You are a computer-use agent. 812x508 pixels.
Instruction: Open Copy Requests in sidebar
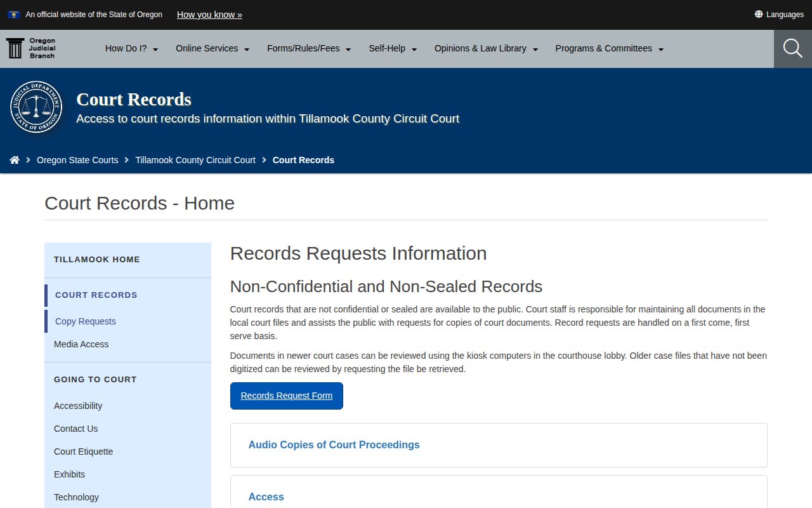tap(86, 321)
